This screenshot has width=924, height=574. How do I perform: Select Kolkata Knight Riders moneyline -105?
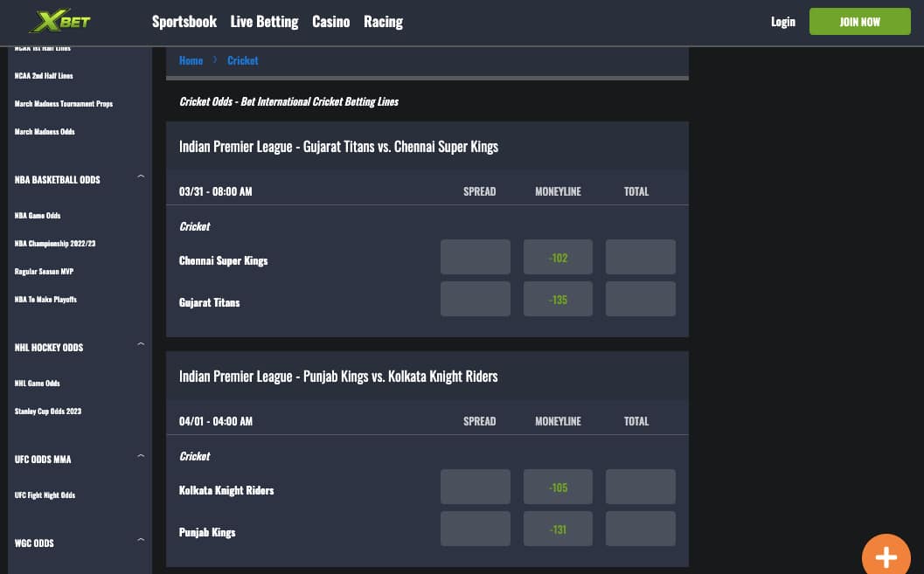(558, 487)
